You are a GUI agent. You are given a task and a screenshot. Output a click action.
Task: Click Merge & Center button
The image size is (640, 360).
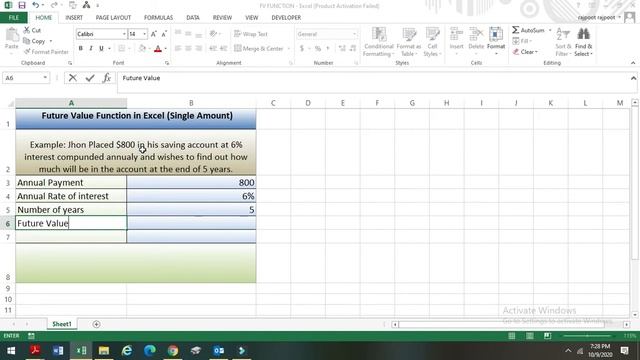coord(259,49)
